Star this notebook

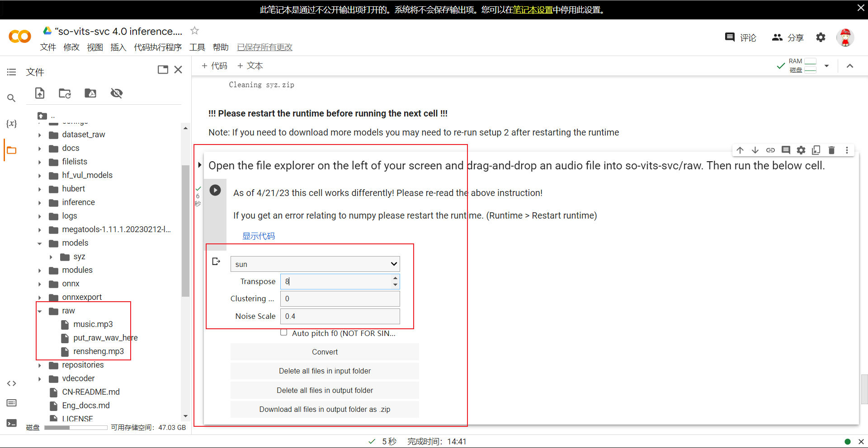point(194,31)
